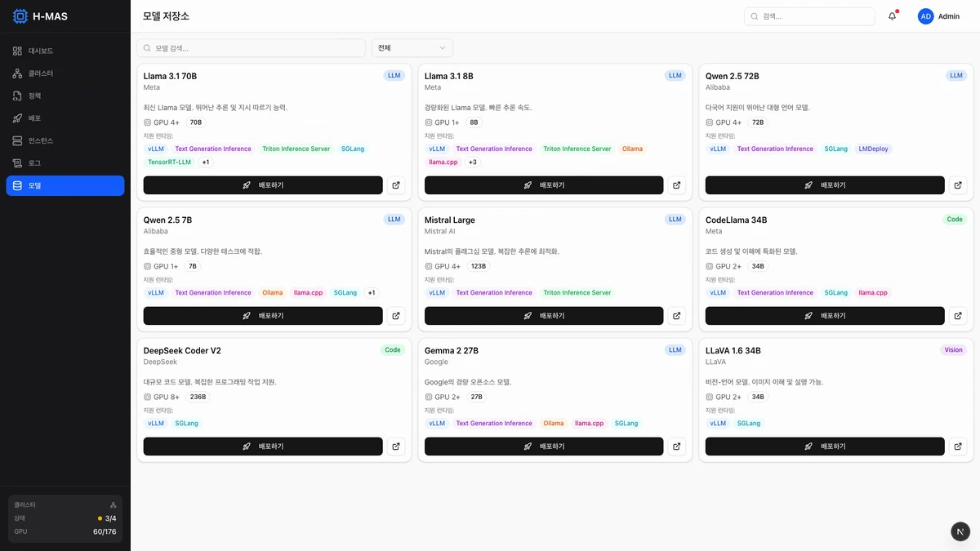Click TensorRT-LLM tag on Llama 3.1 70B

(169, 162)
